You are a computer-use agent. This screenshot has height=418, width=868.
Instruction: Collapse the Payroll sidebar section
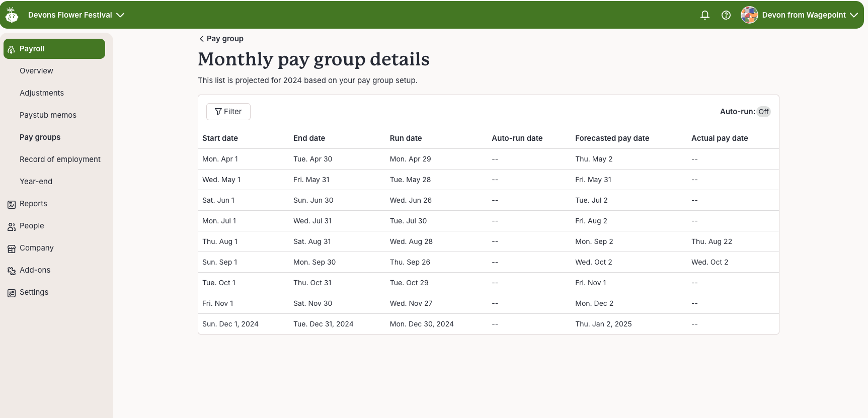(54, 49)
